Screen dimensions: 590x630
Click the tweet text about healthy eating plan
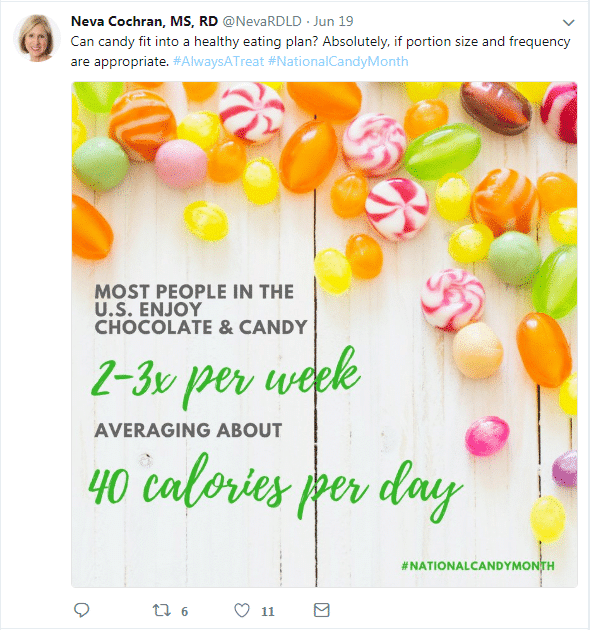320,51
